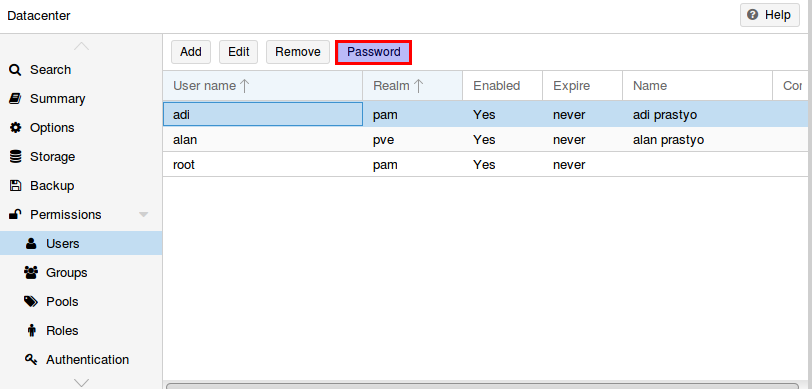Click the Summary book icon
The width and height of the screenshot is (812, 389).
click(16, 99)
